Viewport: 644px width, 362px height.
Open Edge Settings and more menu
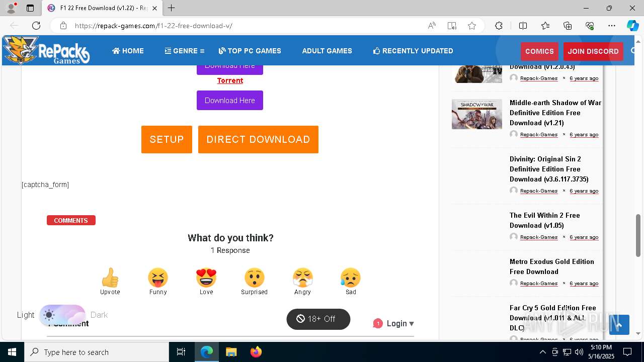[x=612, y=26]
